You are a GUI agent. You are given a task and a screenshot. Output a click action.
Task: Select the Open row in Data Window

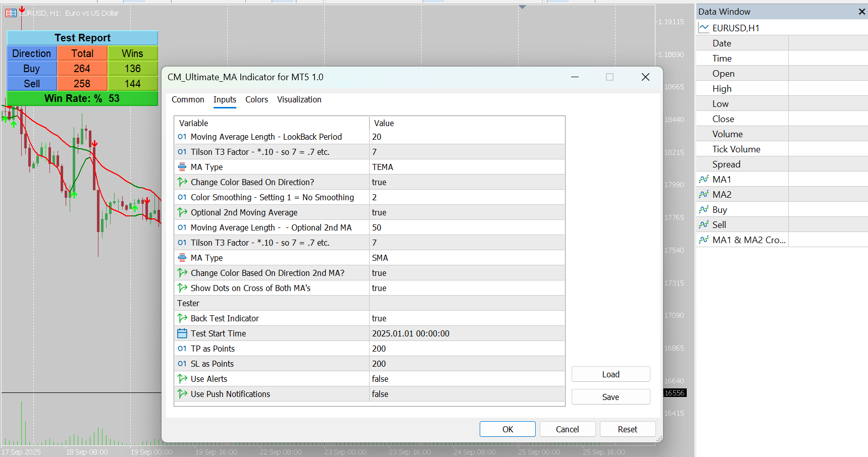[x=782, y=73]
